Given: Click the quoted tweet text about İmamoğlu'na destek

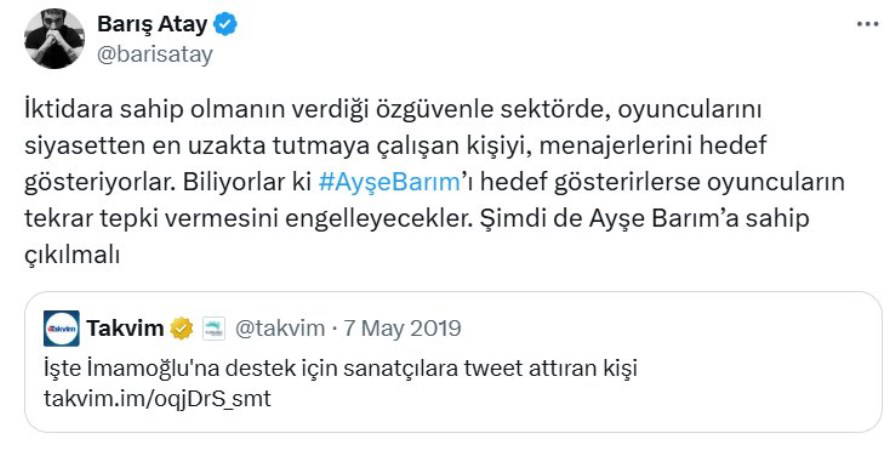Looking at the screenshot, I should pyautogui.click(x=340, y=368).
